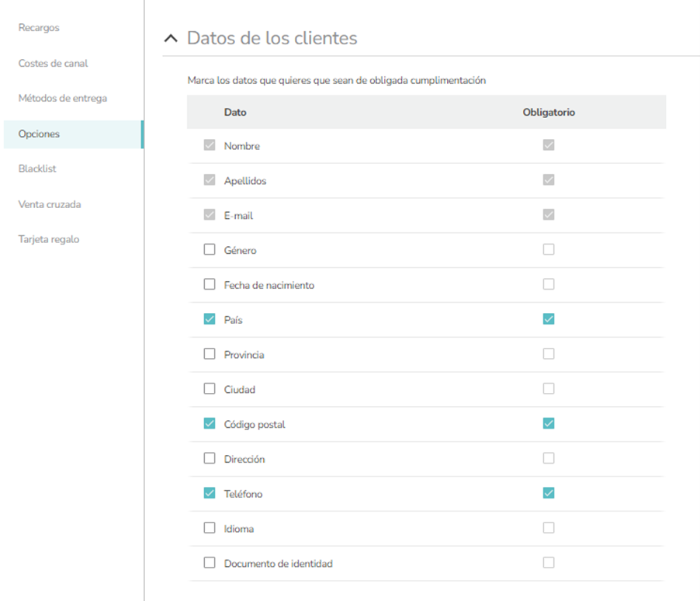The image size is (700, 601).
Task: Collapse the Datos de los clientes section
Action: (x=171, y=39)
